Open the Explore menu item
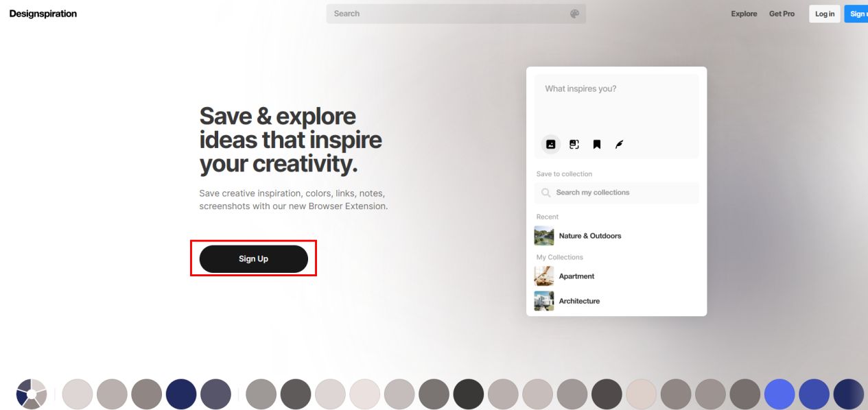 click(x=744, y=14)
